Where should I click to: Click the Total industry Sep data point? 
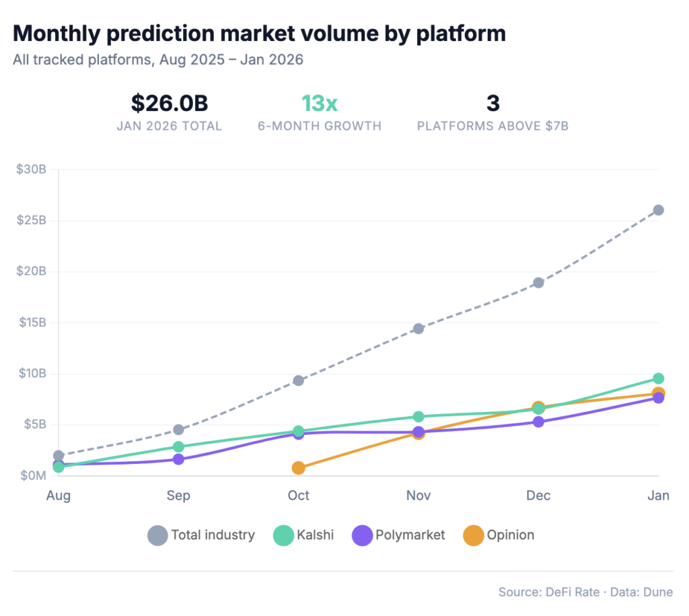tap(178, 430)
